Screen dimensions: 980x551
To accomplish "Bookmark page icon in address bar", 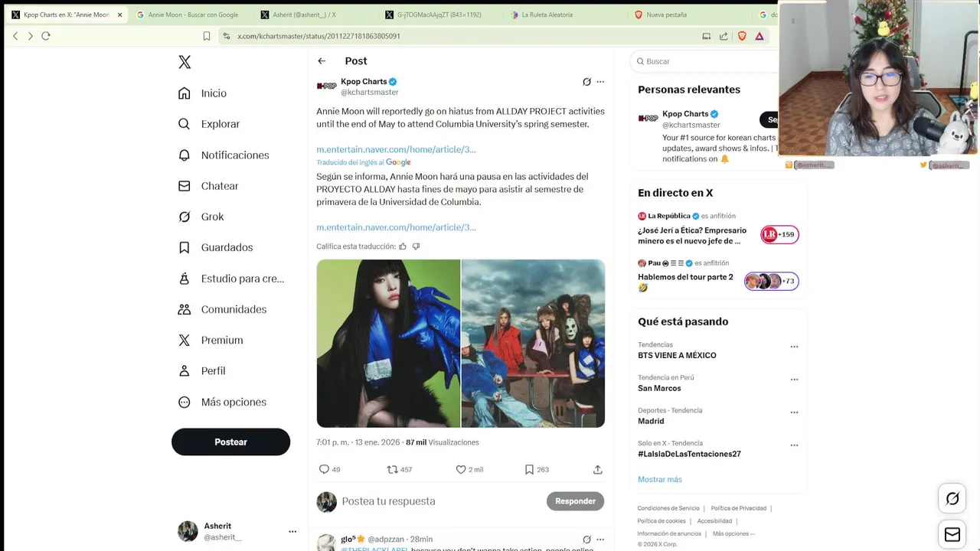I will pos(207,36).
